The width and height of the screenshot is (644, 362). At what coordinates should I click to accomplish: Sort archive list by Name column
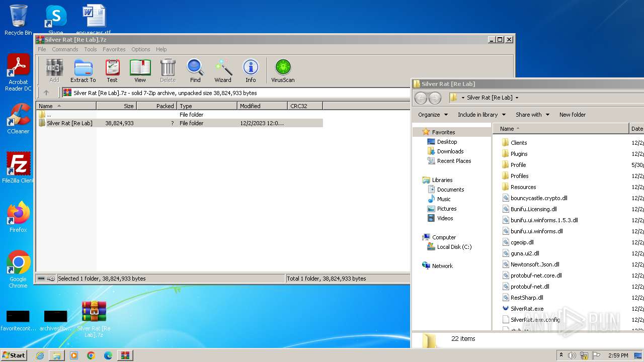pos(66,106)
